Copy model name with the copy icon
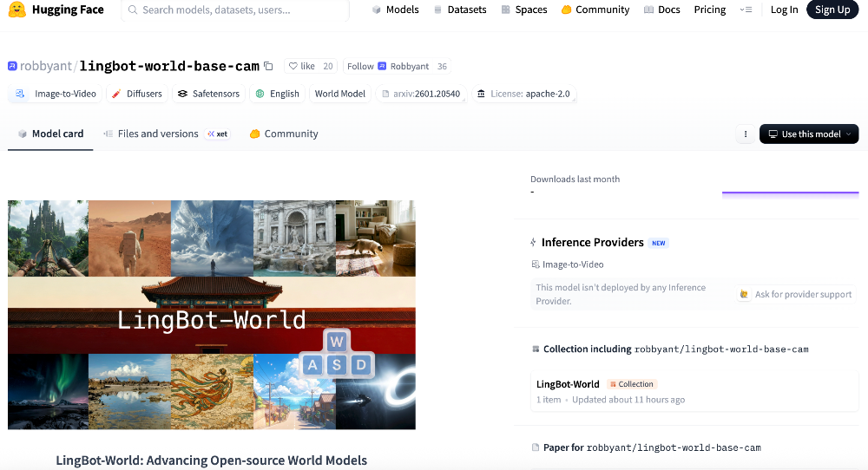 tap(268, 66)
